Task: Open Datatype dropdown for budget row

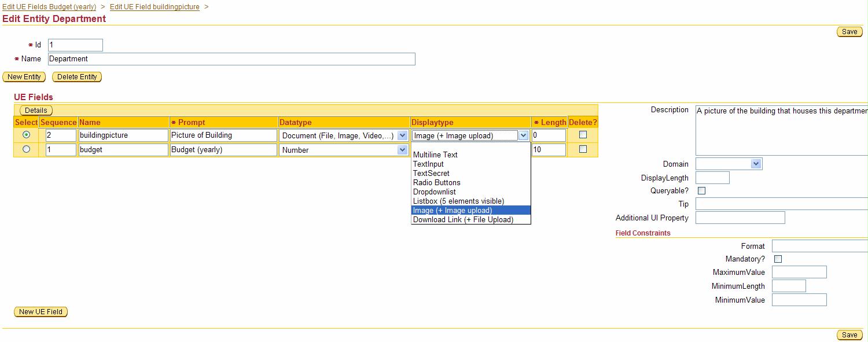Action: coord(402,150)
